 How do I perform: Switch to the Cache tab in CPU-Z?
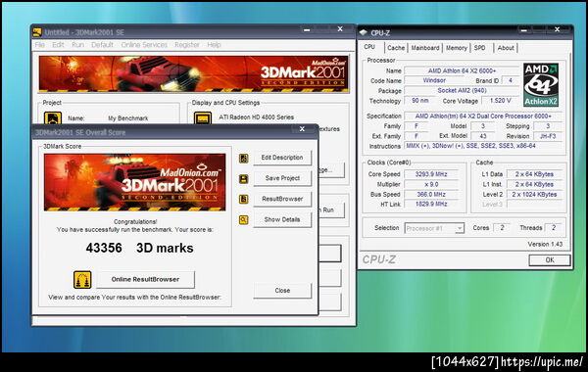(x=396, y=48)
